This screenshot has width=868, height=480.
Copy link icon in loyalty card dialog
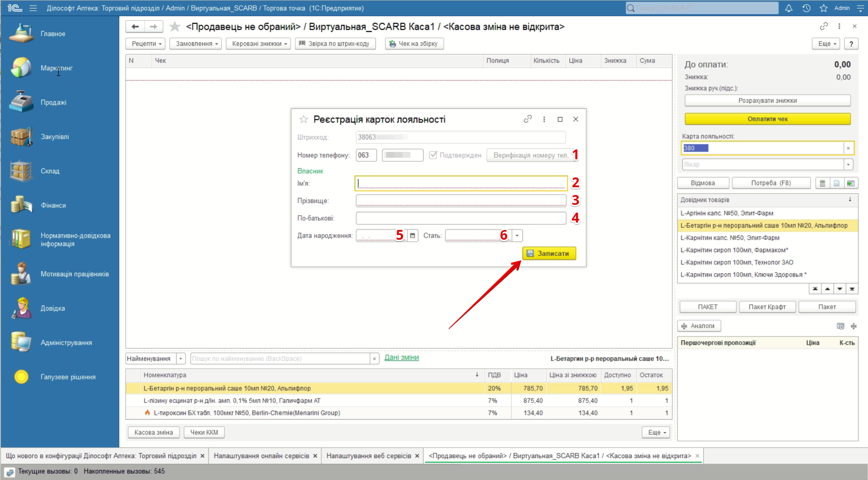[527, 119]
